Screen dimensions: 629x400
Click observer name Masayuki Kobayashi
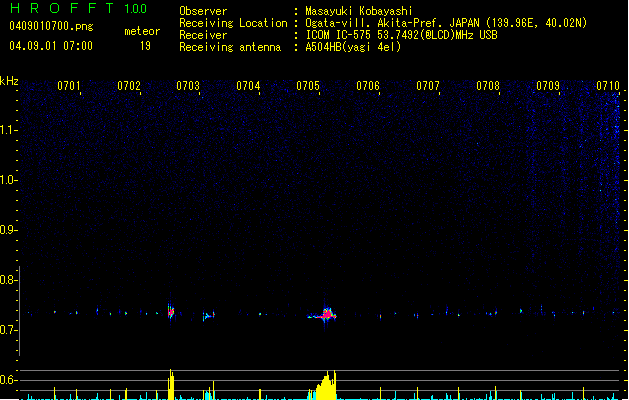click(x=359, y=11)
